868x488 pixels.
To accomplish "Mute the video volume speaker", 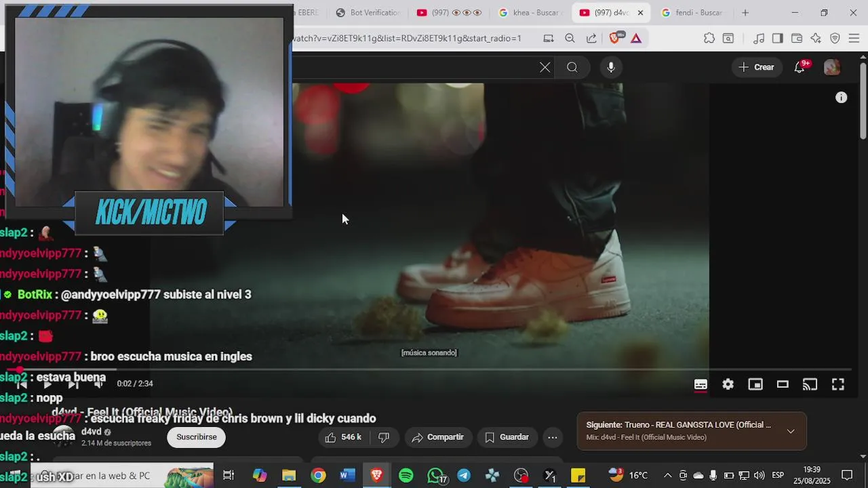I will click(x=99, y=384).
